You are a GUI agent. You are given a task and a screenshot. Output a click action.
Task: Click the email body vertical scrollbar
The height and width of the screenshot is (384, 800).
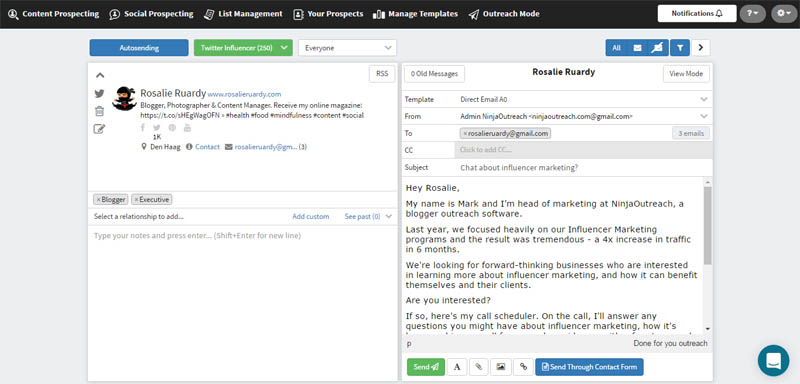pyautogui.click(x=707, y=225)
